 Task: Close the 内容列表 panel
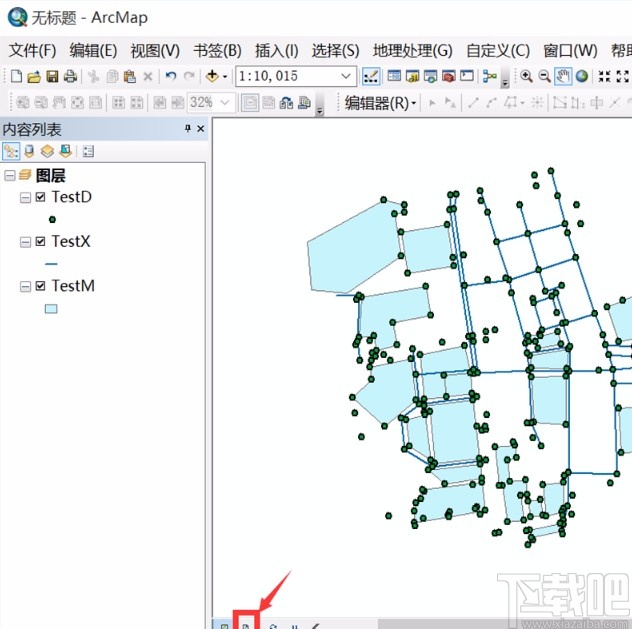pos(201,129)
